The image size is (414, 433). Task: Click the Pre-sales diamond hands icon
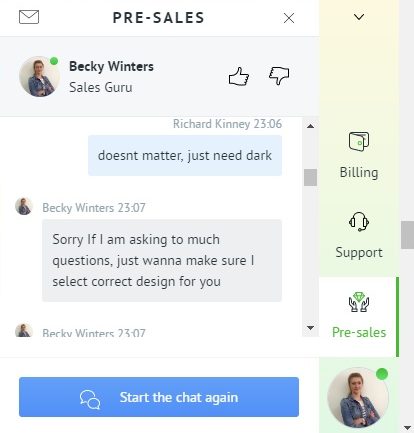tap(359, 302)
